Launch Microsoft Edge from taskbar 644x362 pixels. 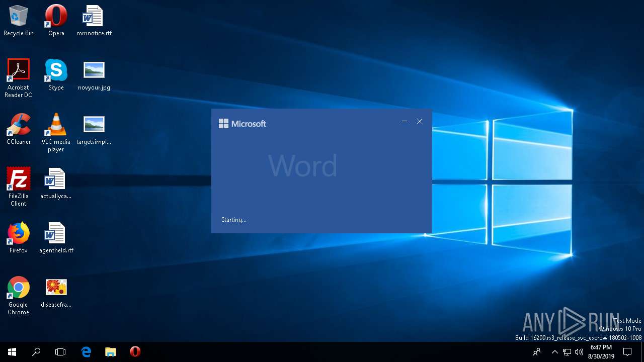coord(86,352)
